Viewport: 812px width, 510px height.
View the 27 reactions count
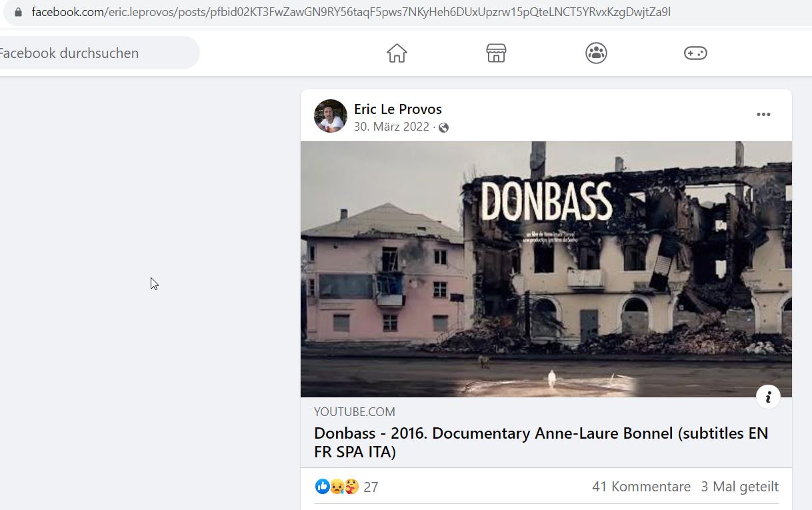pyautogui.click(x=371, y=487)
